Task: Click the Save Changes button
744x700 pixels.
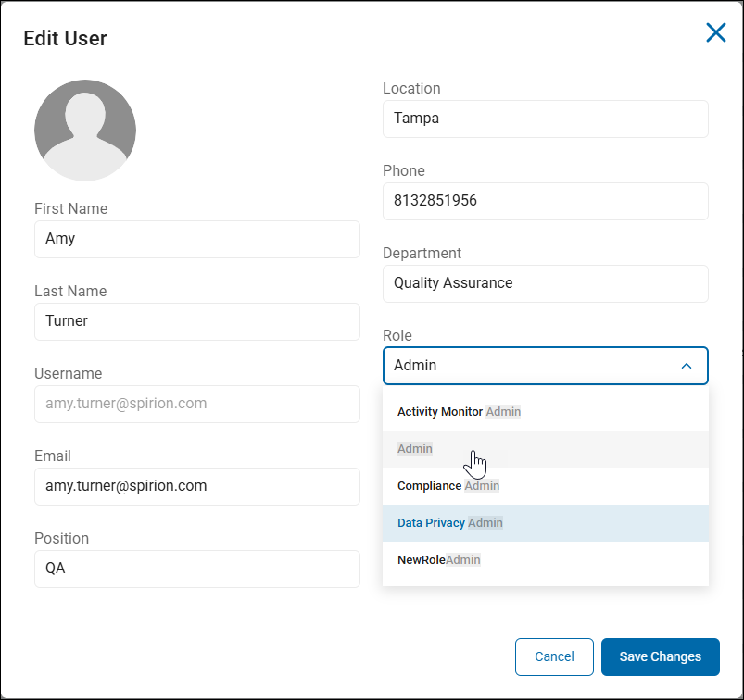Action: click(x=660, y=656)
